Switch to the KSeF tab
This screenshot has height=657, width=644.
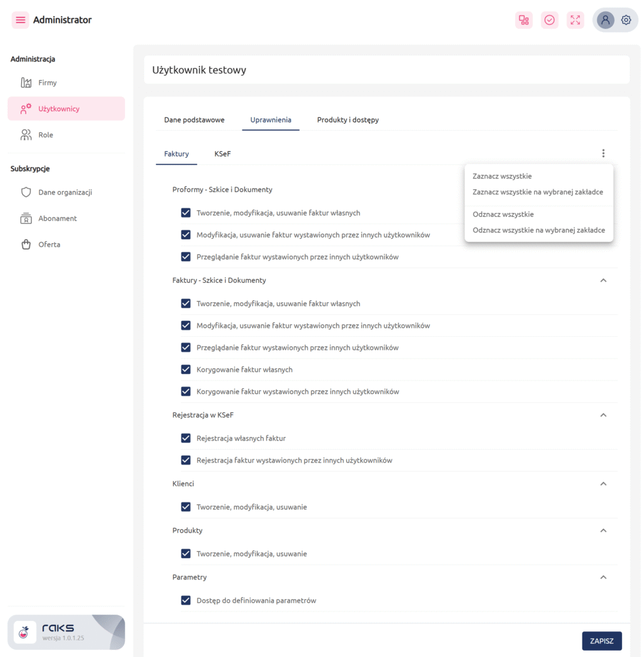pyautogui.click(x=223, y=154)
